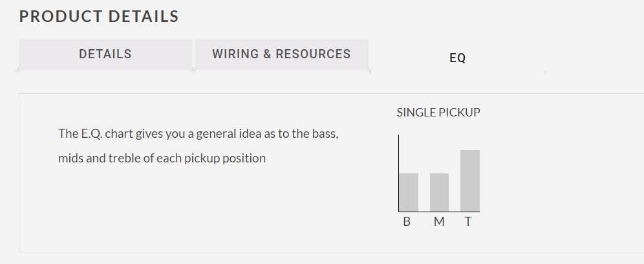Click the word "RESOURCES" in the tab label
This screenshot has height=264, width=644.
pyautogui.click(x=313, y=54)
